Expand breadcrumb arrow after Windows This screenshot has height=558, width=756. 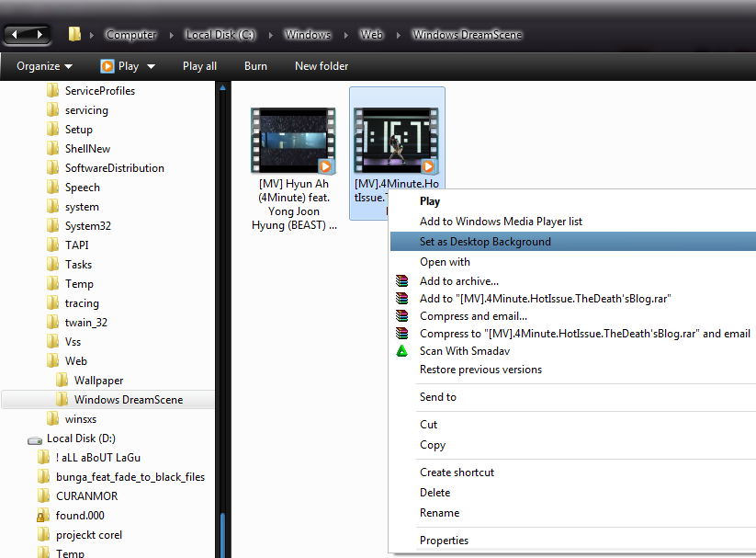click(x=346, y=35)
